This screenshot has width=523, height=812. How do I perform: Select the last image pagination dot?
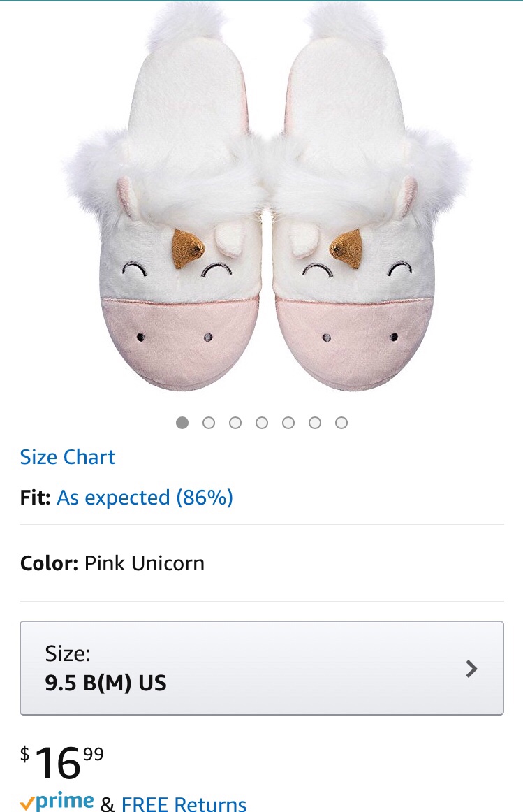click(341, 423)
